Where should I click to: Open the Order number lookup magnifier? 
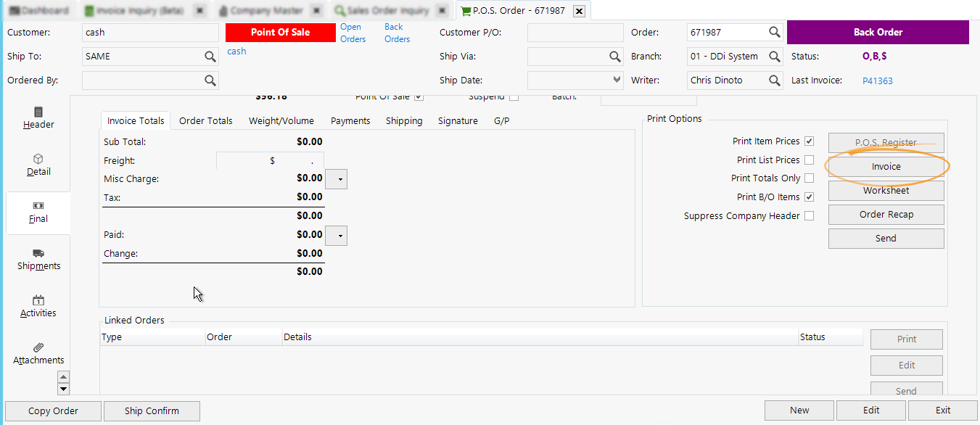774,32
